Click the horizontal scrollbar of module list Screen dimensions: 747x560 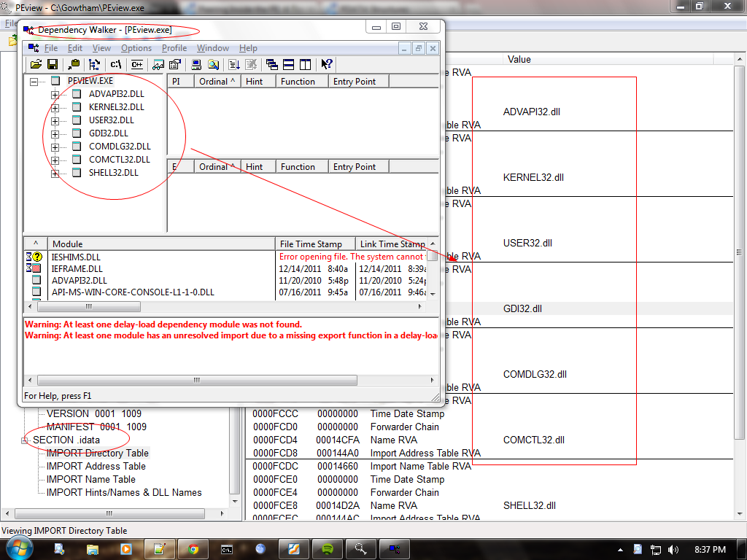pyautogui.click(x=90, y=306)
